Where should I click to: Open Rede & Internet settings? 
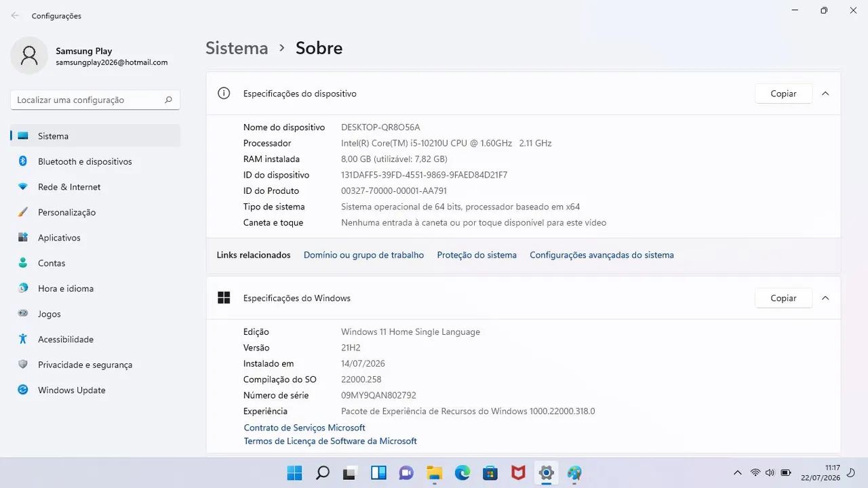(95, 186)
